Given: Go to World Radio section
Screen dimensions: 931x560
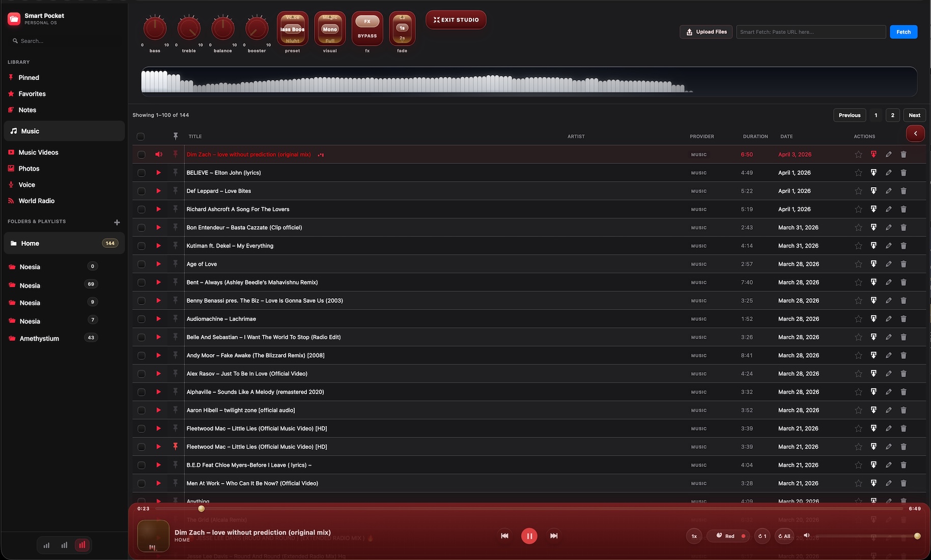Looking at the screenshot, I should 36,201.
